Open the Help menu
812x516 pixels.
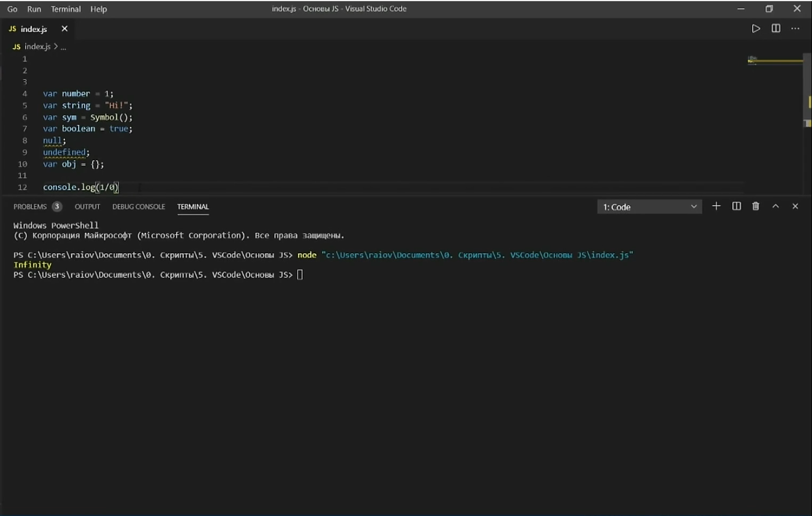[x=98, y=9]
